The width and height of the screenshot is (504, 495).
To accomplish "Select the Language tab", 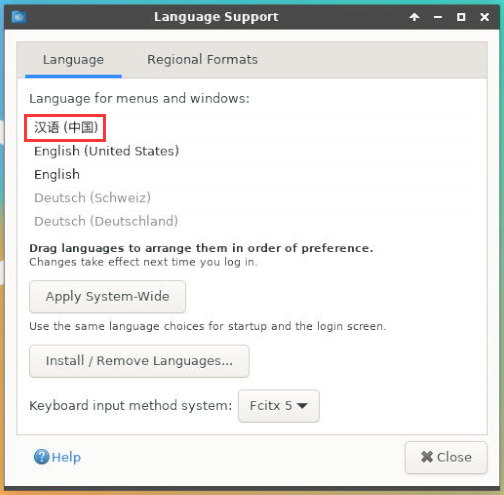I will [x=73, y=60].
